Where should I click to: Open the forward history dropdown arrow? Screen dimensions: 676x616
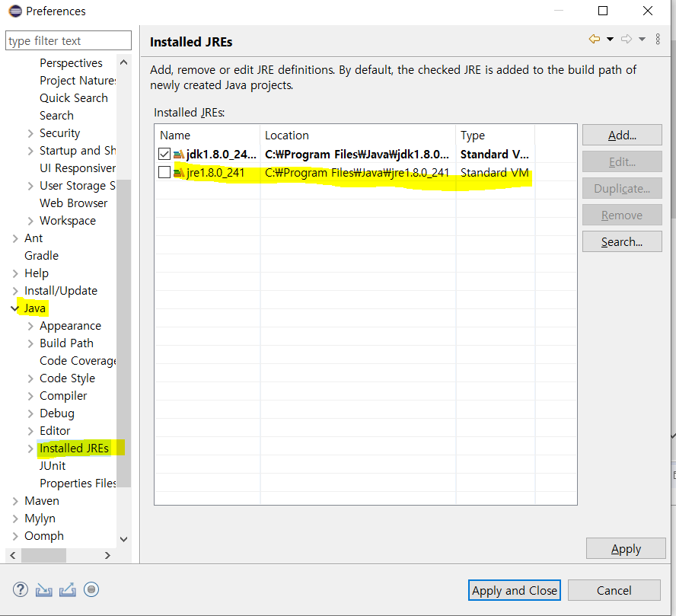pyautogui.click(x=642, y=40)
